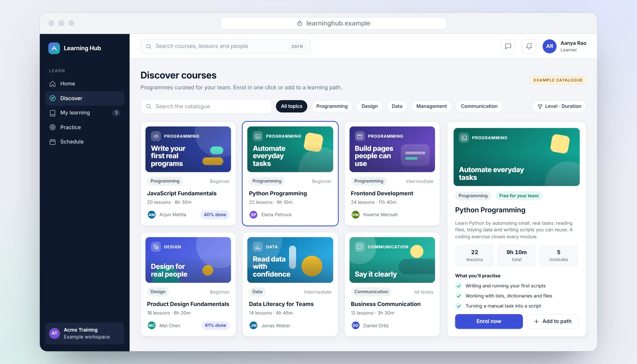Click the Search the catalogue field
The height and width of the screenshot is (364, 637).
tap(206, 106)
